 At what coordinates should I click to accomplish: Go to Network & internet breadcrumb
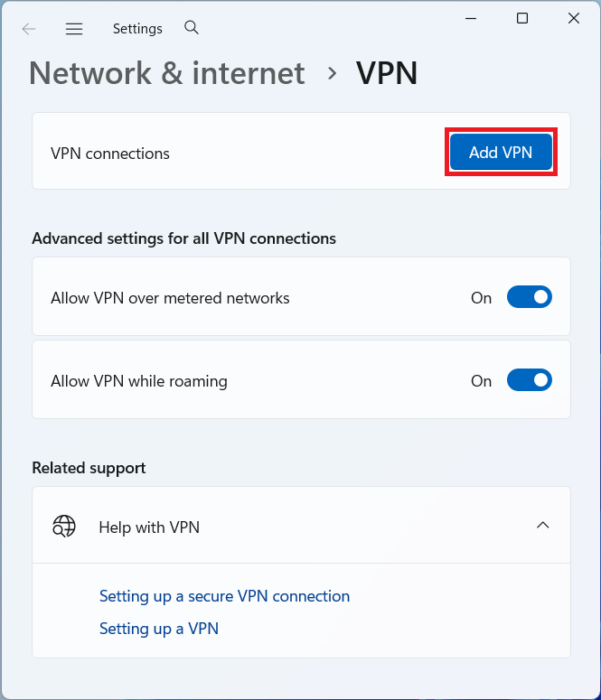click(167, 73)
